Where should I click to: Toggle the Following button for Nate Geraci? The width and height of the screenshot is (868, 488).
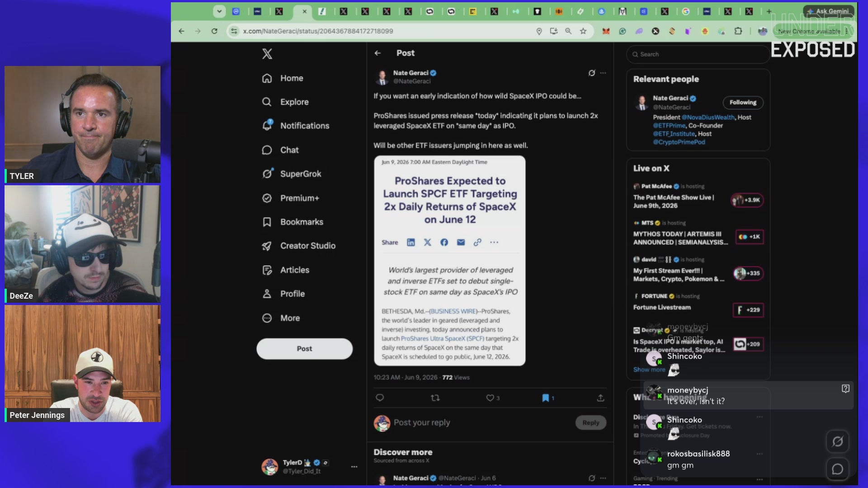(x=743, y=103)
